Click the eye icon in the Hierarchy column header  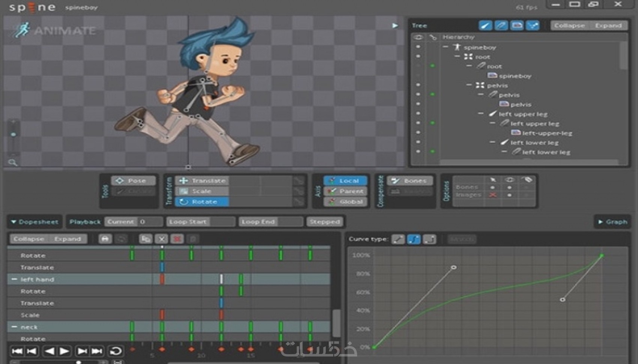coord(418,37)
